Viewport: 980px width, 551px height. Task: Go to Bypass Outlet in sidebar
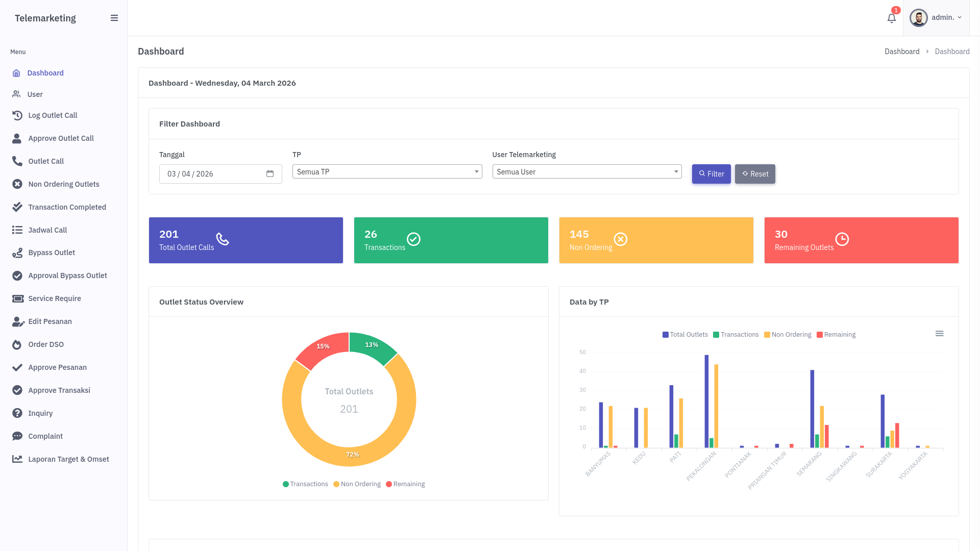click(52, 253)
